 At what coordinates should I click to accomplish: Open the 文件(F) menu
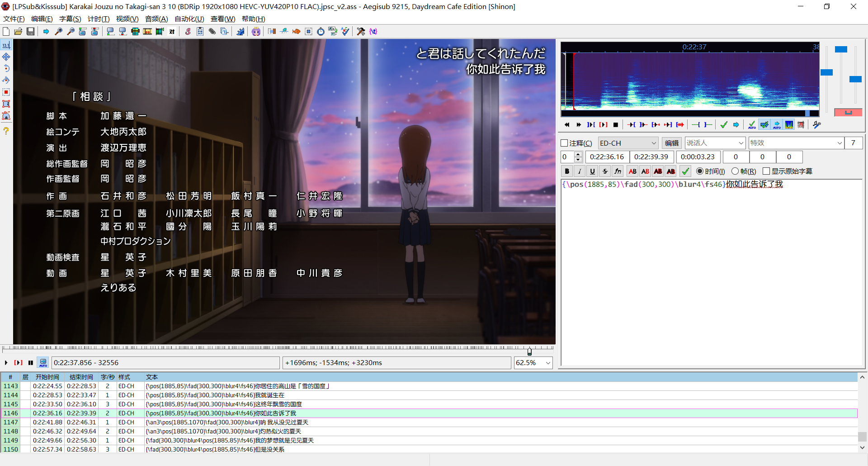14,19
